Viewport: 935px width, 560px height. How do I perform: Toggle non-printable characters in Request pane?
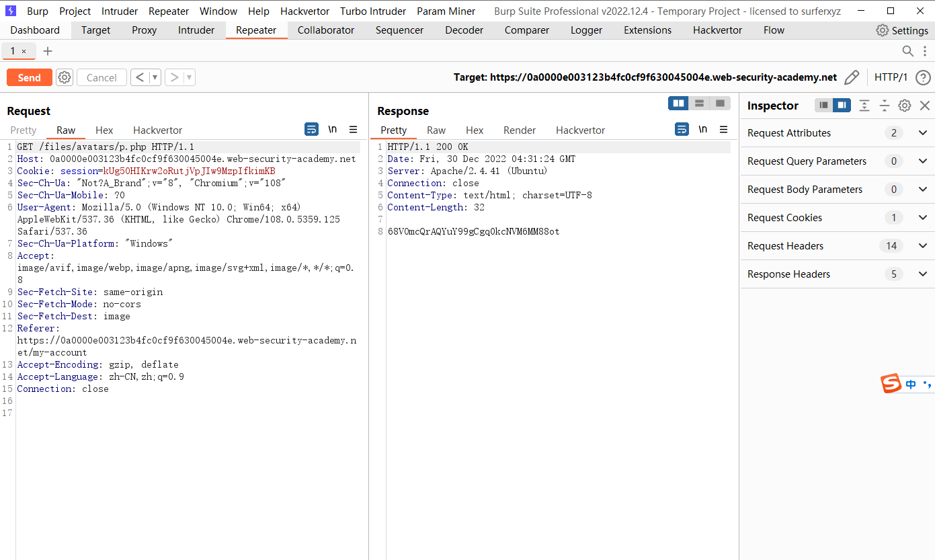(333, 129)
